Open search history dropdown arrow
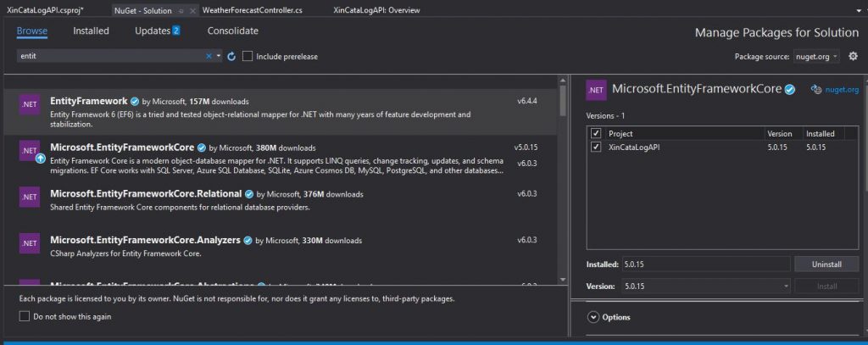The image size is (868, 345). [x=219, y=56]
